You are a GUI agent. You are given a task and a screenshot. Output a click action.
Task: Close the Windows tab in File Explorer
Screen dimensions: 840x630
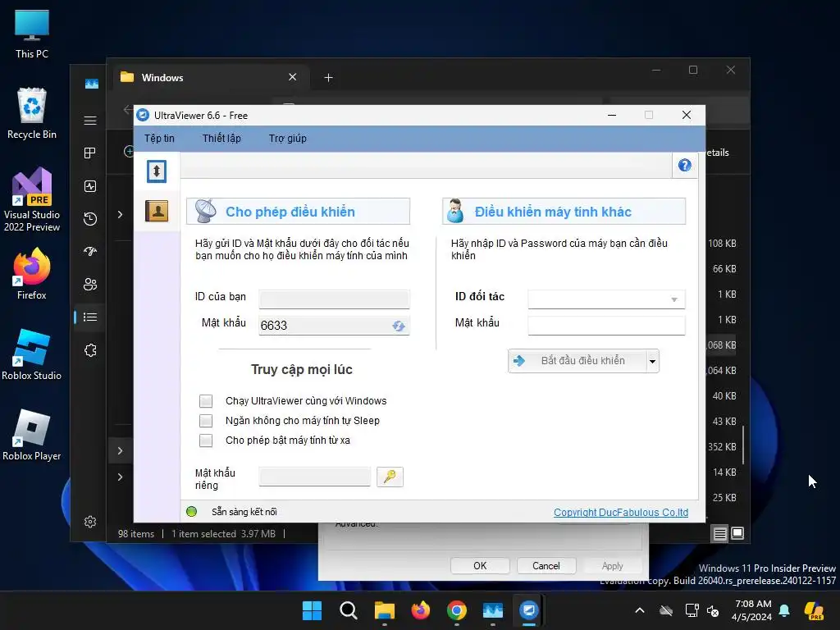[293, 77]
